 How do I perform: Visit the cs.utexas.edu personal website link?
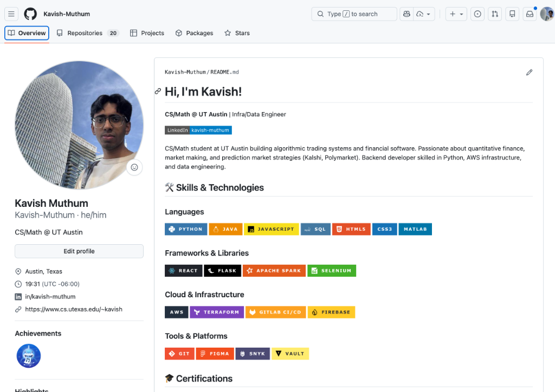[72, 309]
